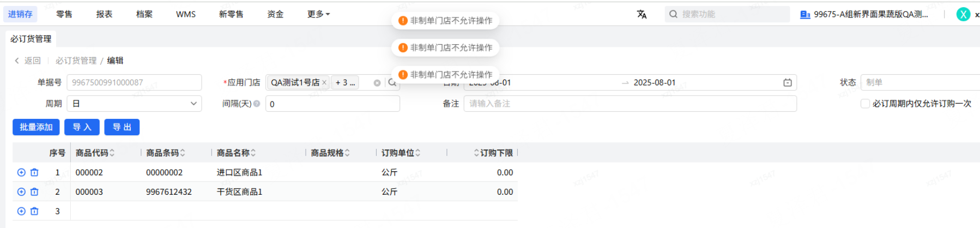This screenshot has height=228, width=980.
Task: Open the 报表 menu
Action: point(104,14)
